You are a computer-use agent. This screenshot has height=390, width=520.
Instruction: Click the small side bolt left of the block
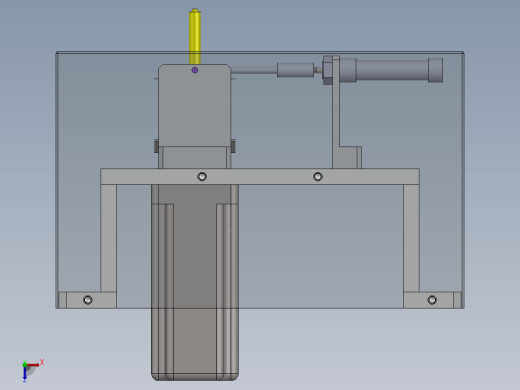point(156,146)
